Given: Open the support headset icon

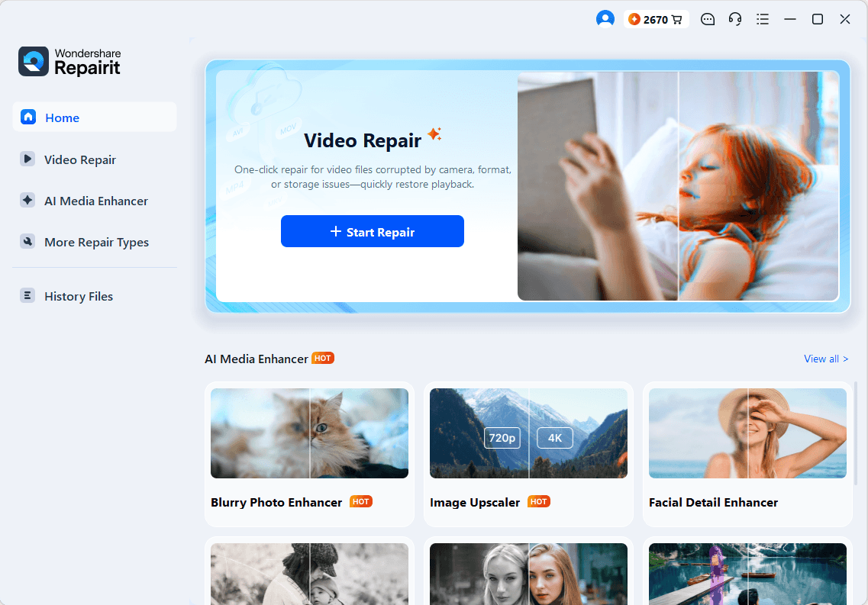Looking at the screenshot, I should click(x=734, y=19).
